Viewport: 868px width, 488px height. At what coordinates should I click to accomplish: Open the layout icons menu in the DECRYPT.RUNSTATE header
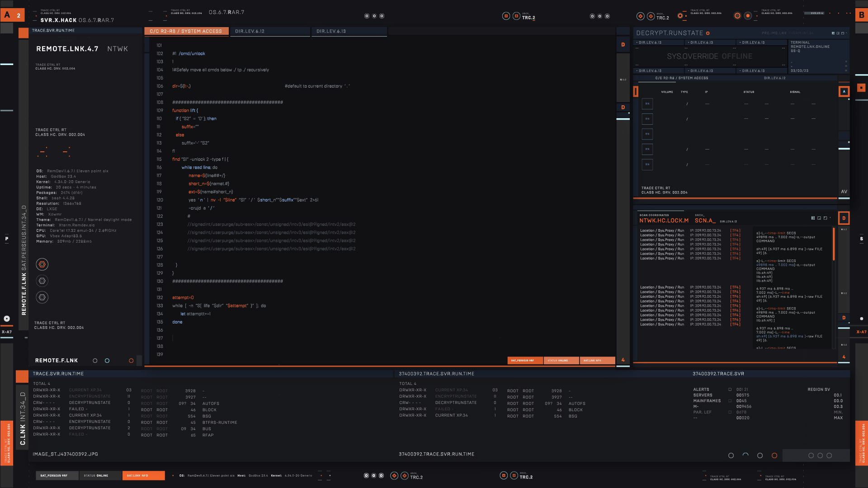(833, 33)
